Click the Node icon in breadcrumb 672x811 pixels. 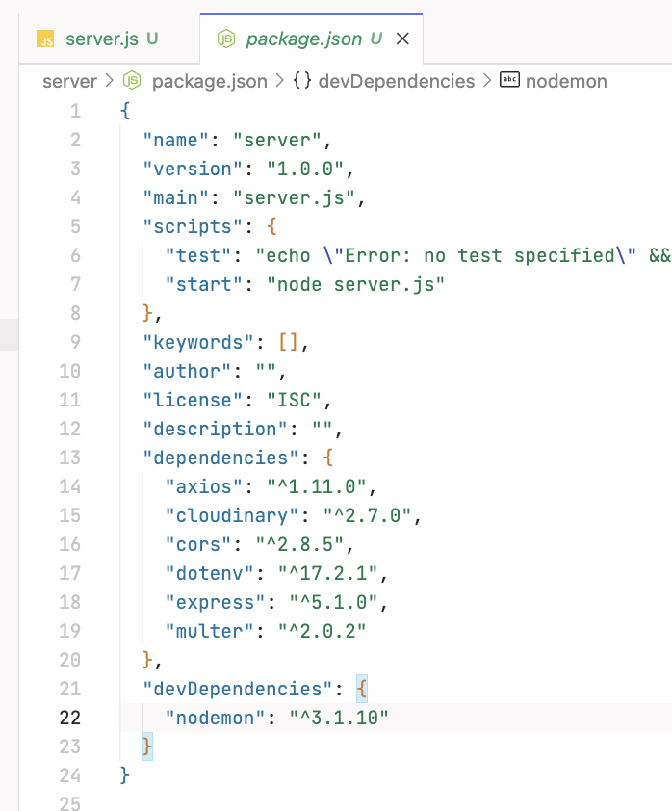(132, 81)
